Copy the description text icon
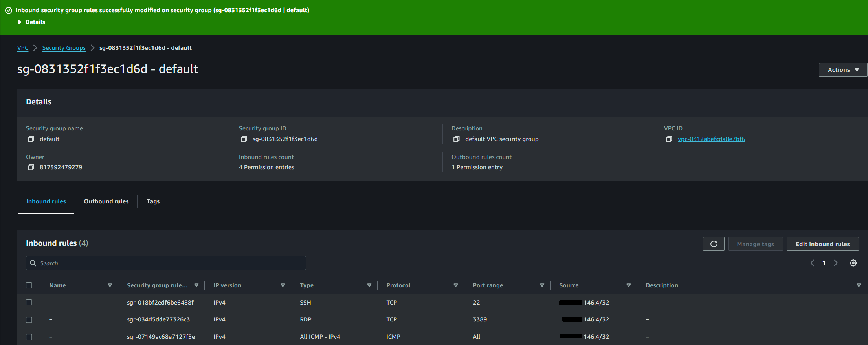The image size is (868, 345). (x=456, y=139)
